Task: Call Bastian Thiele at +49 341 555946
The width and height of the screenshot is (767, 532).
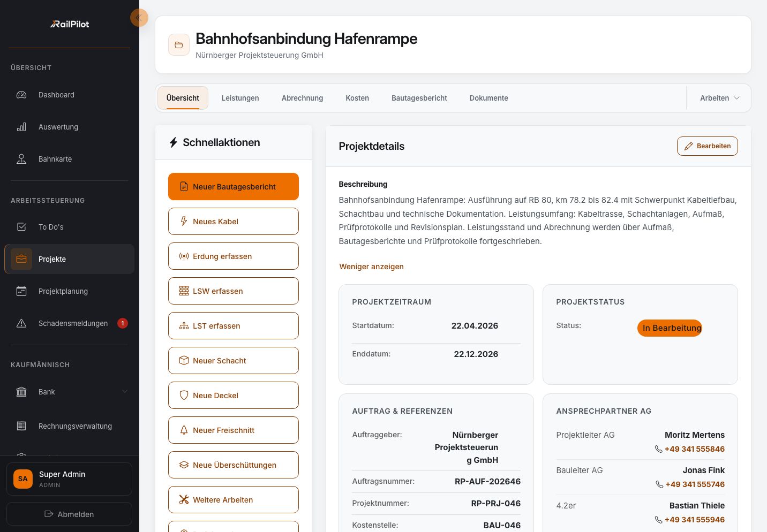Action: [695, 520]
